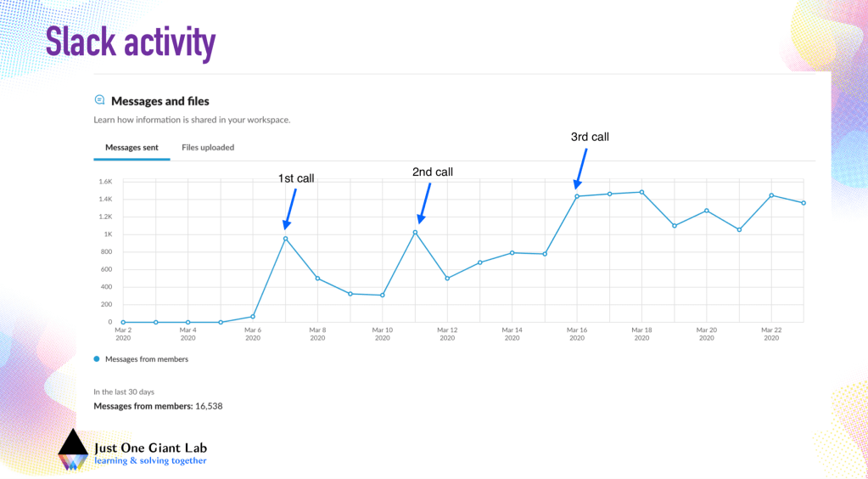This screenshot has width=868, height=479.
Task: Select the Messages sent tab
Action: tap(132, 148)
